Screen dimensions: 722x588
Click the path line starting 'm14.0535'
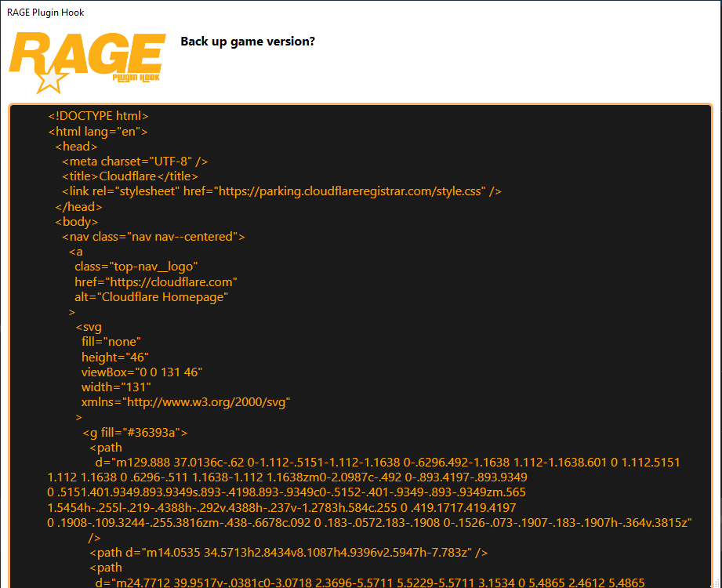point(288,553)
